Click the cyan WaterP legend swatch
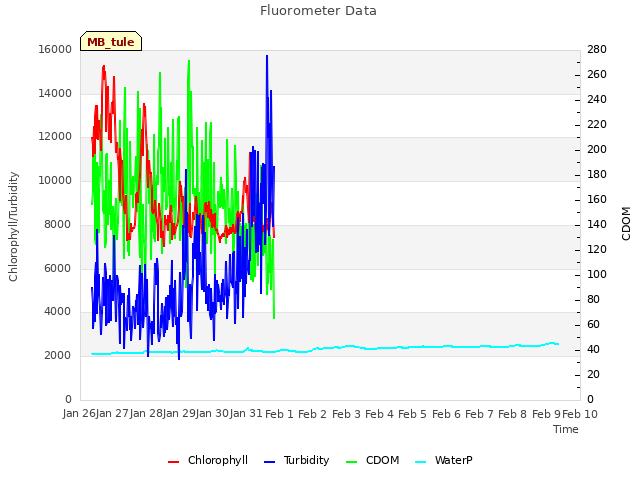Viewport: 640px width, 480px height. click(420, 462)
